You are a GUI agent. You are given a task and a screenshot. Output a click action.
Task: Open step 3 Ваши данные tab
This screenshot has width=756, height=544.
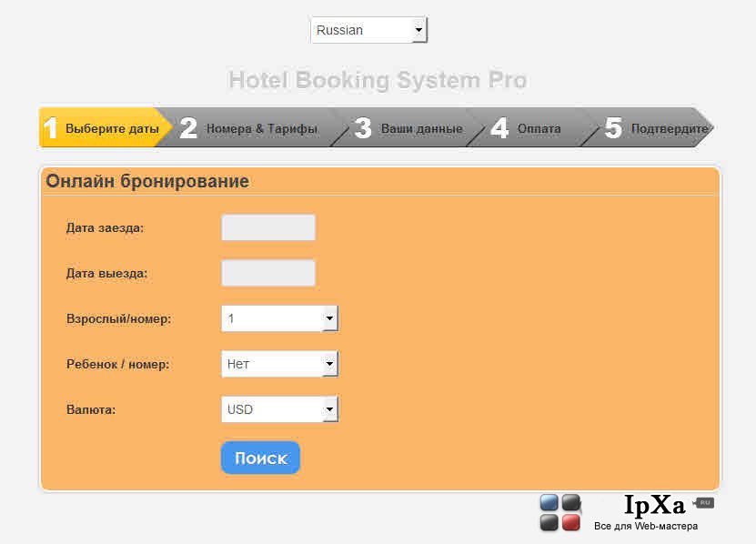(x=409, y=127)
